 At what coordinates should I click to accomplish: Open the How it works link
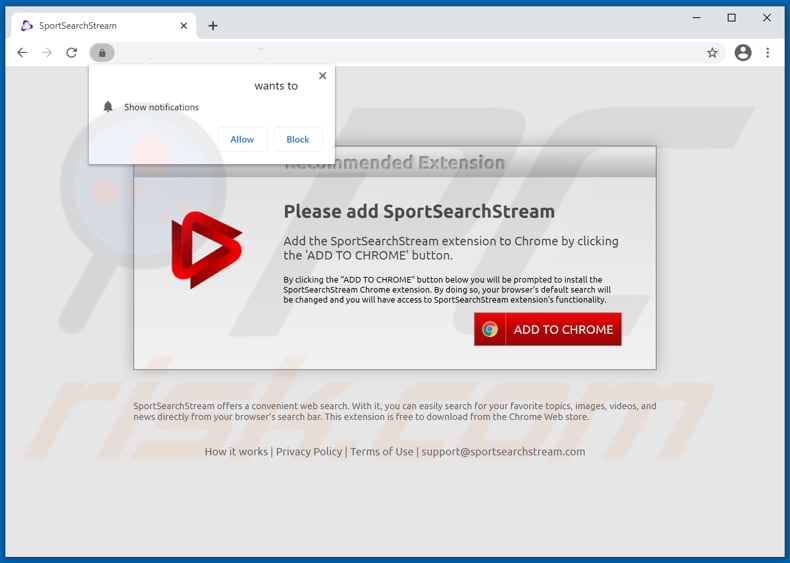coord(236,452)
